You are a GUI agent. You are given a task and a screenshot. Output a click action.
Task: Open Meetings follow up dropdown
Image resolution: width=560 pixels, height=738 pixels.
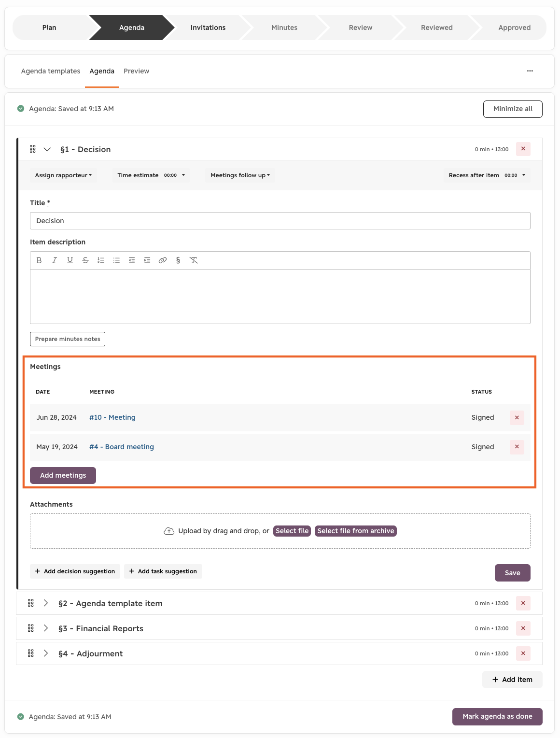point(240,175)
